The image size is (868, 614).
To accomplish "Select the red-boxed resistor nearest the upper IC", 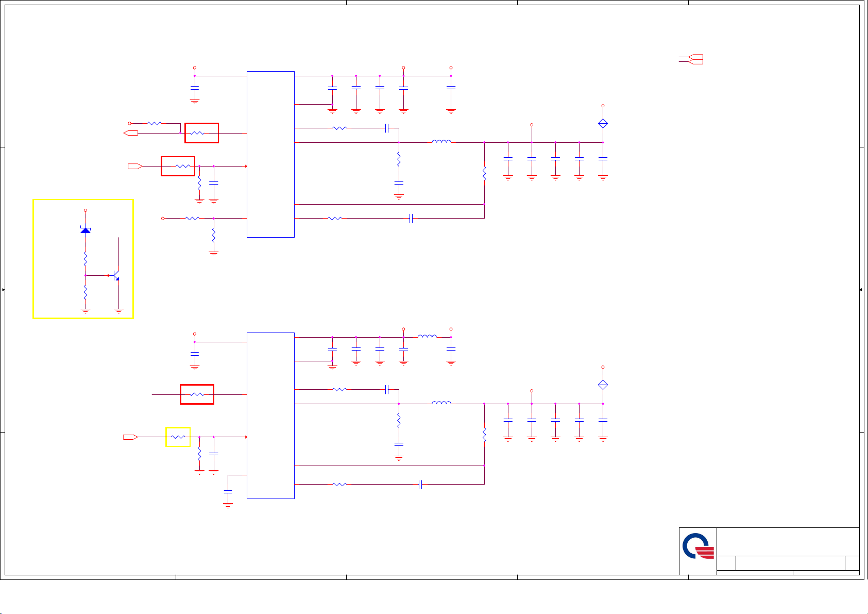I will [x=197, y=133].
